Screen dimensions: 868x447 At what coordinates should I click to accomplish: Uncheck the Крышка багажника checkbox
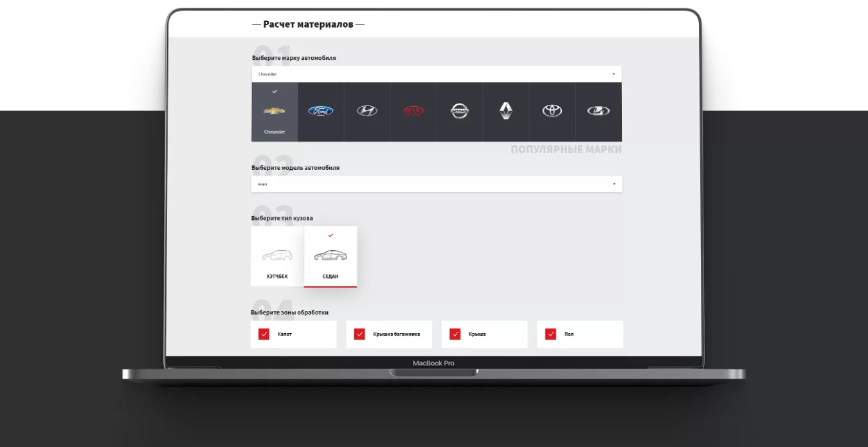(x=359, y=334)
